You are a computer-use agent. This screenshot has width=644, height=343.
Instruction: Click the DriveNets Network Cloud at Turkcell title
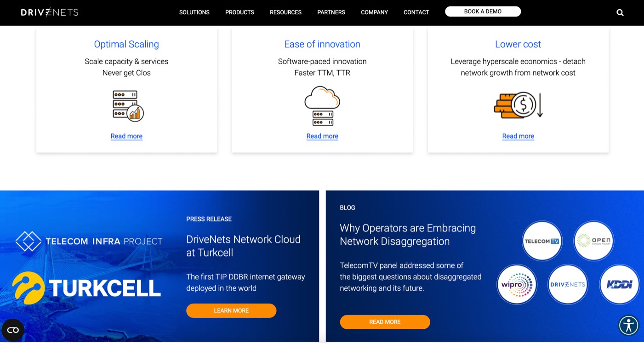pyautogui.click(x=243, y=246)
